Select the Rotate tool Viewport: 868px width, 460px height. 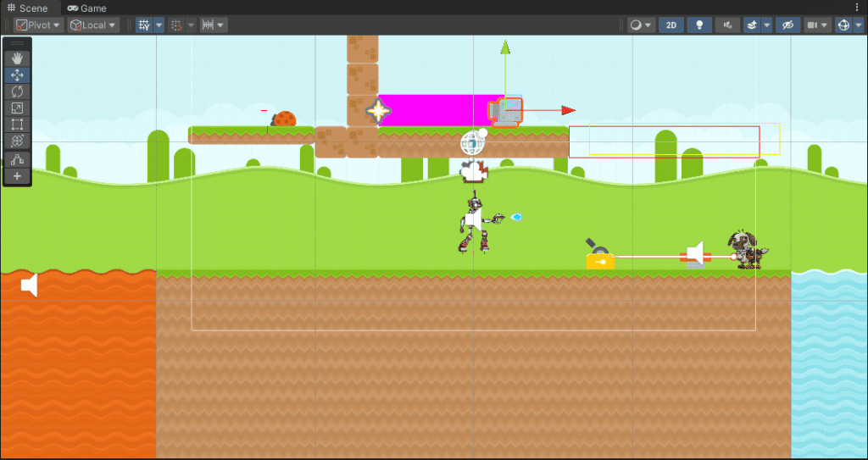coord(17,91)
